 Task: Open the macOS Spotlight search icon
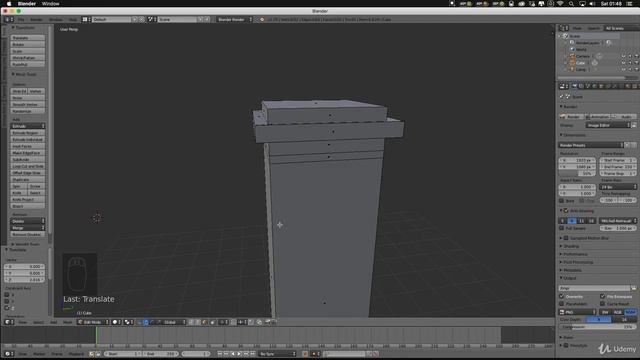[x=571, y=3]
